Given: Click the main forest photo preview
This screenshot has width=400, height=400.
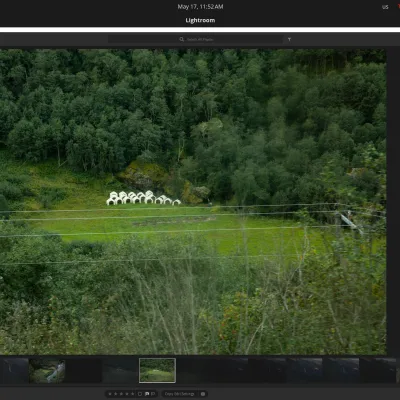Looking at the screenshot, I should [193, 202].
